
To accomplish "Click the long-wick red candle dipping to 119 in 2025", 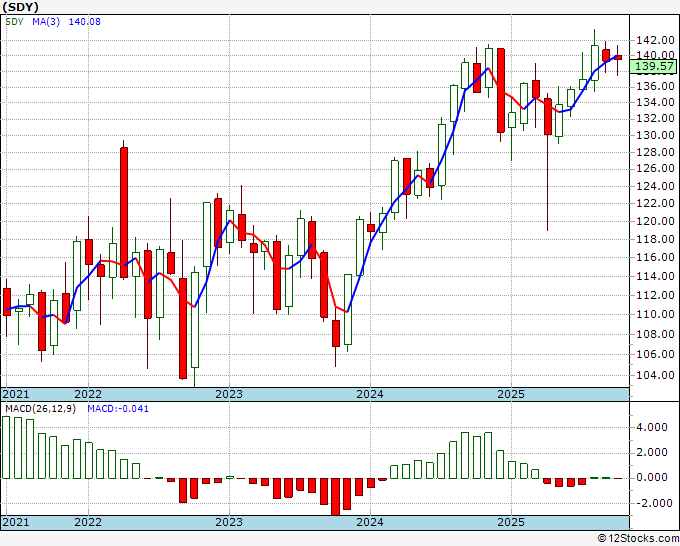I will pyautogui.click(x=548, y=117).
